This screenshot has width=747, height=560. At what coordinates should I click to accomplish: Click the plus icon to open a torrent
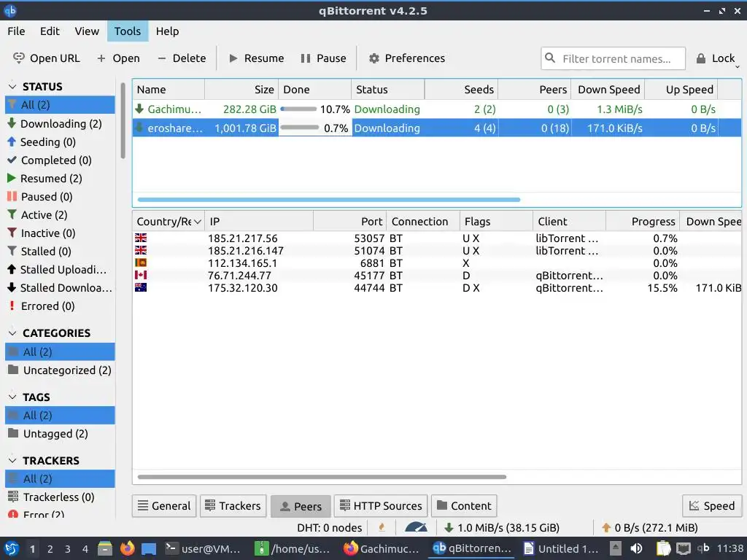pyautogui.click(x=101, y=58)
